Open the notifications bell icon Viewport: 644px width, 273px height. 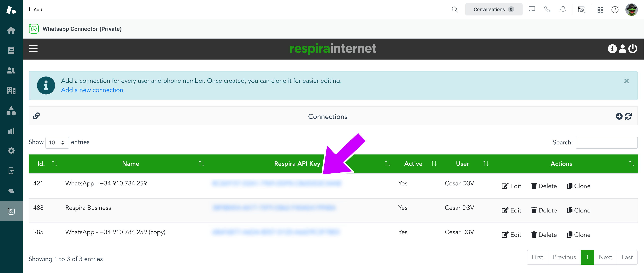563,9
